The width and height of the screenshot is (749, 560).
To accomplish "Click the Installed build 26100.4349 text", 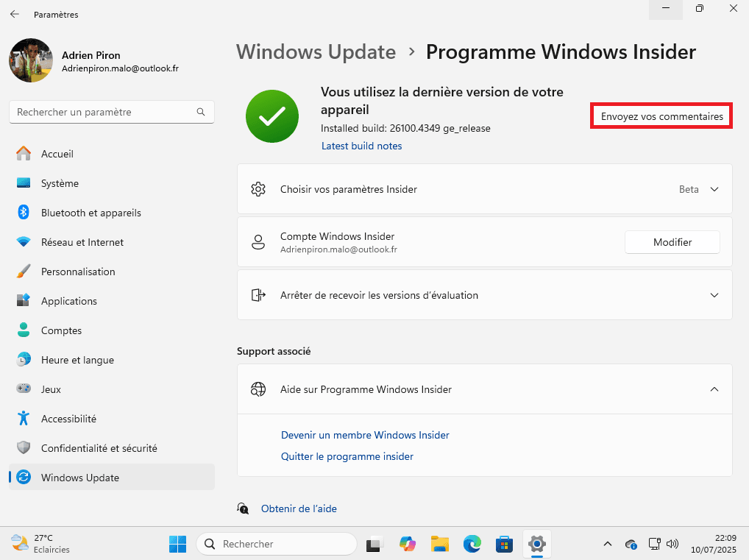I will coord(405,128).
